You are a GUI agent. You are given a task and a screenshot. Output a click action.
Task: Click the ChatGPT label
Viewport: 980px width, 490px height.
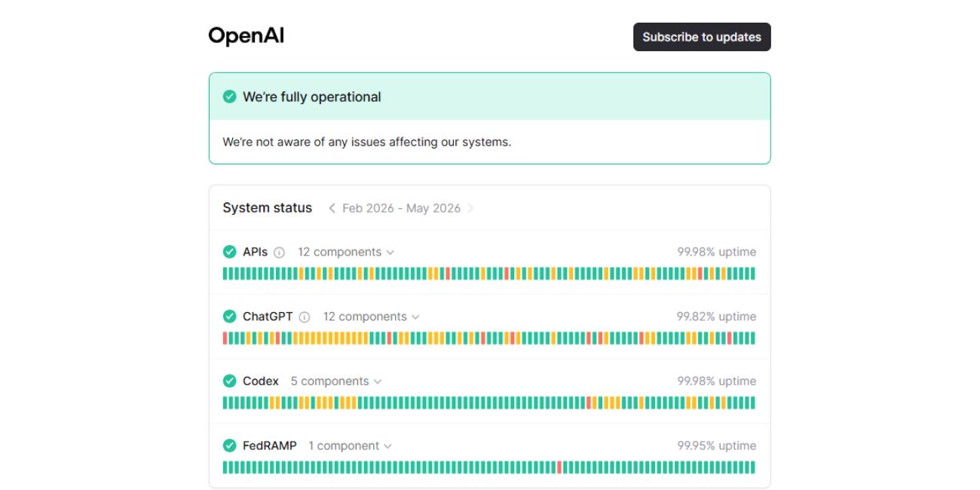tap(268, 317)
